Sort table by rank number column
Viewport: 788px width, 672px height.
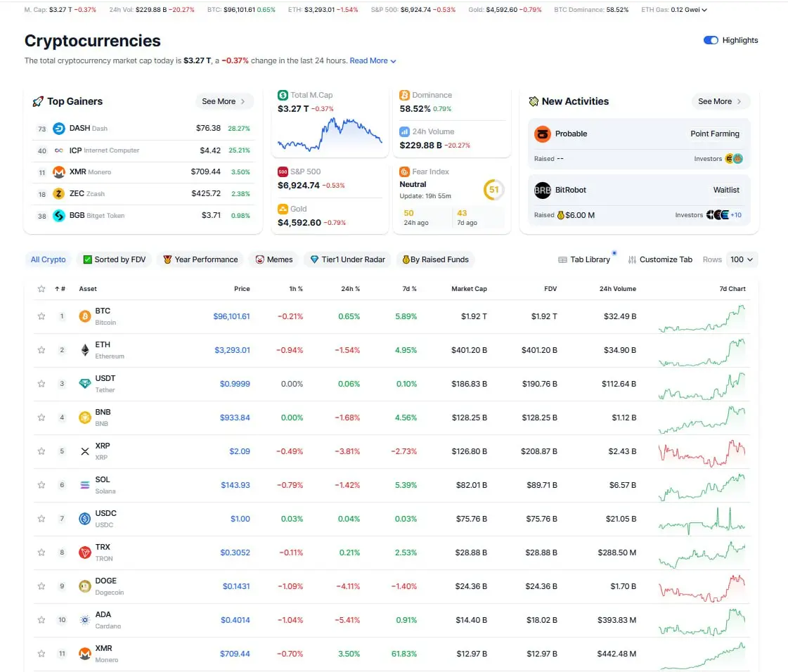click(x=60, y=288)
